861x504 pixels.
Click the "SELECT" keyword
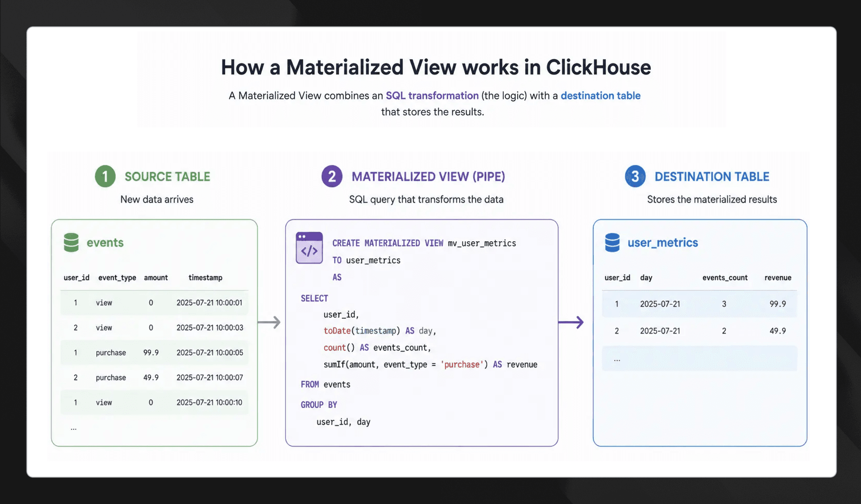tap(314, 299)
